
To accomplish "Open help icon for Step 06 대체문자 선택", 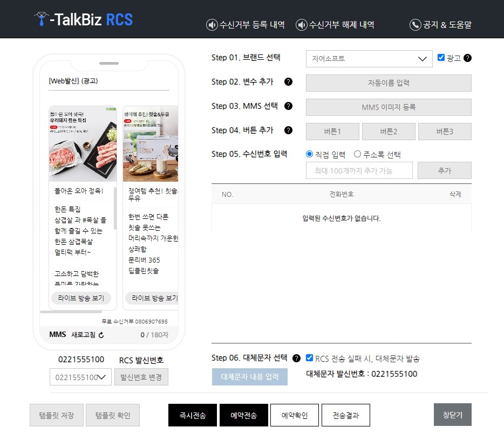I will click(296, 358).
